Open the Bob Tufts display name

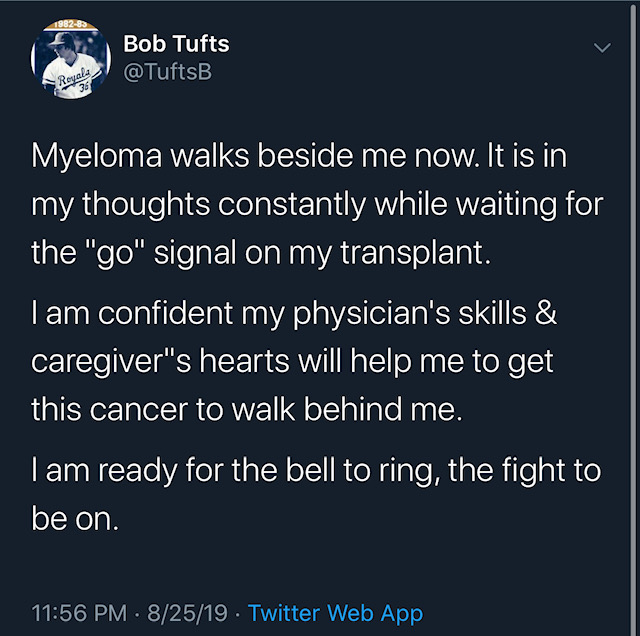click(x=175, y=42)
